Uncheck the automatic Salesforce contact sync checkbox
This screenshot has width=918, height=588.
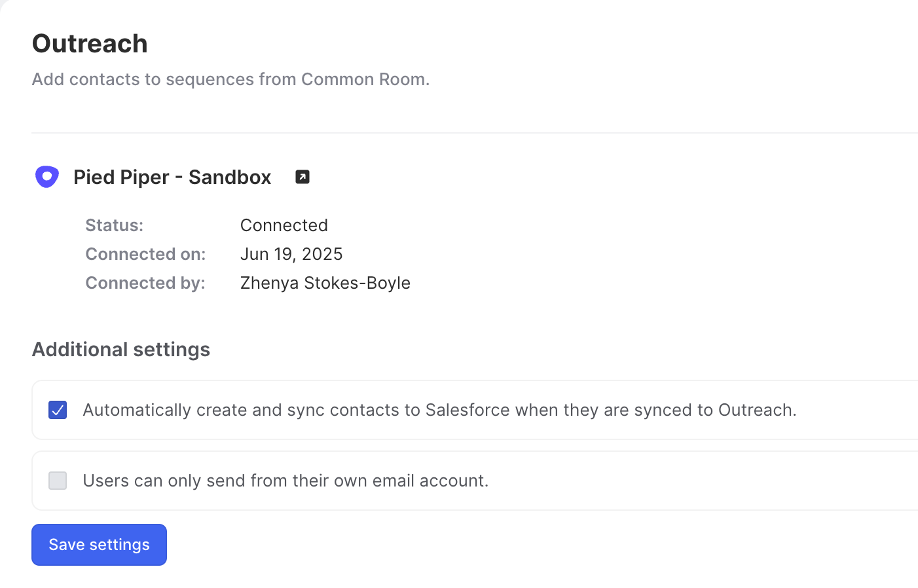(58, 410)
